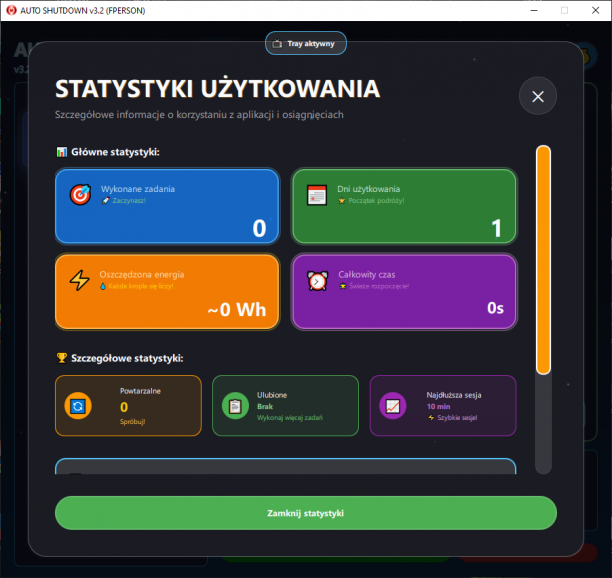Select the blue Wykonane zadania card

coord(167,206)
